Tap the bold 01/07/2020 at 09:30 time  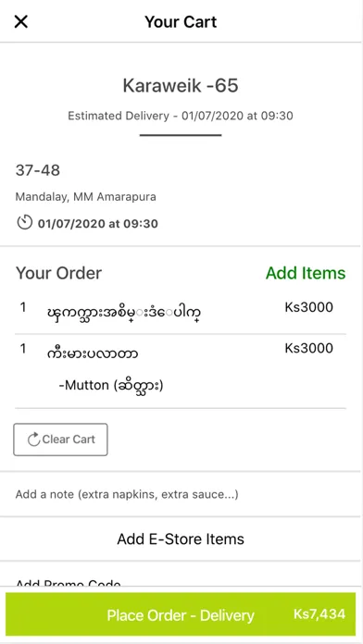pos(98,224)
